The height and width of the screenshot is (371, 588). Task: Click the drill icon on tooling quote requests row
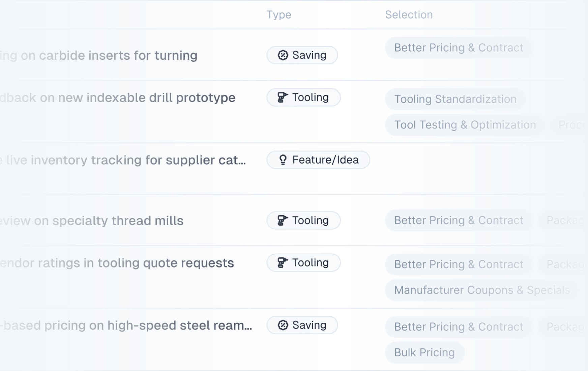[x=283, y=263]
